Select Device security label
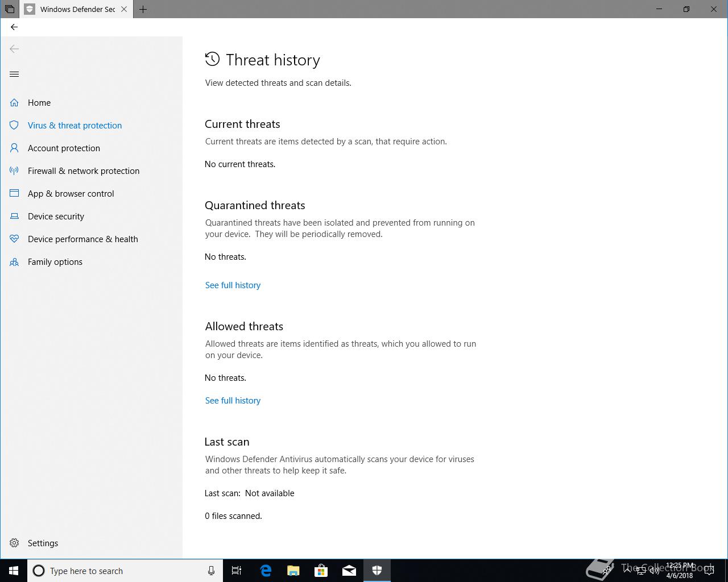The image size is (728, 582). pyautogui.click(x=56, y=217)
